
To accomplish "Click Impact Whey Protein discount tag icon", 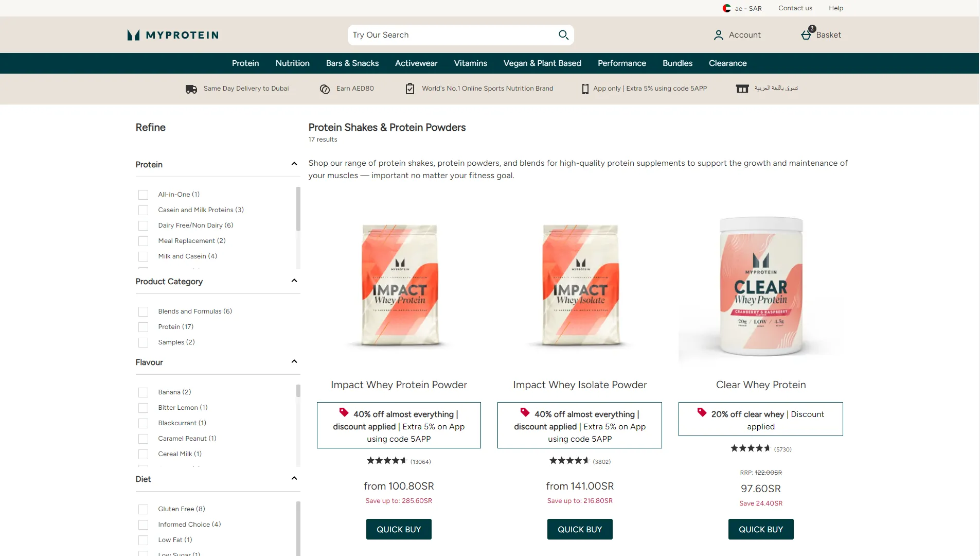I will click(344, 412).
